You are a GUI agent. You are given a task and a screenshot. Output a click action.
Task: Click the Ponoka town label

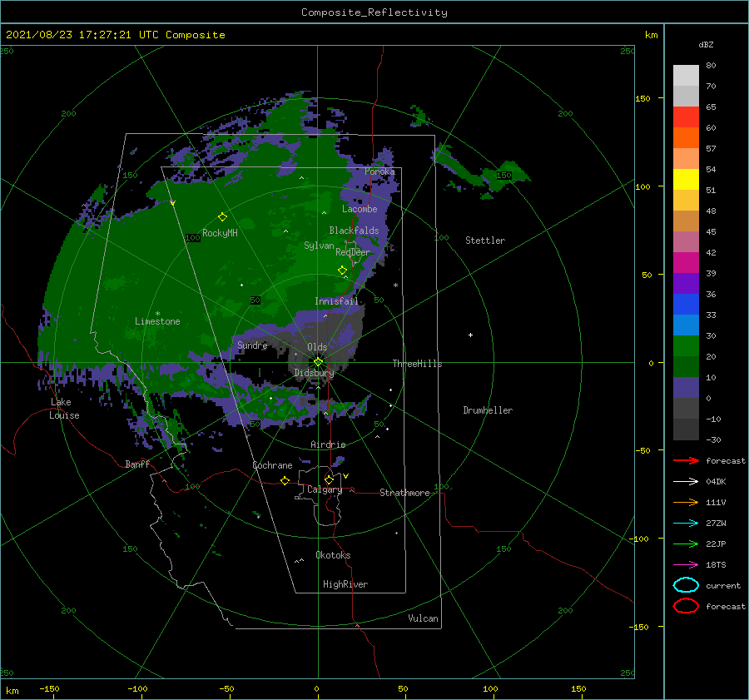point(379,171)
